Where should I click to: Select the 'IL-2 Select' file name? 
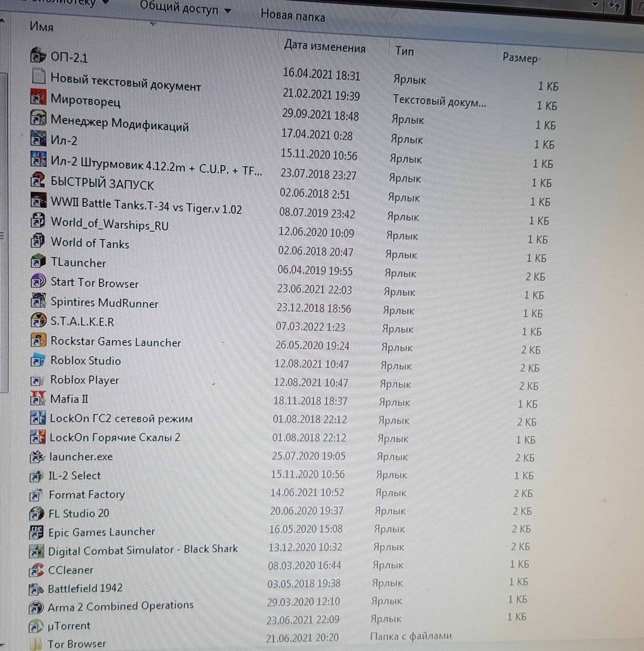(75, 475)
